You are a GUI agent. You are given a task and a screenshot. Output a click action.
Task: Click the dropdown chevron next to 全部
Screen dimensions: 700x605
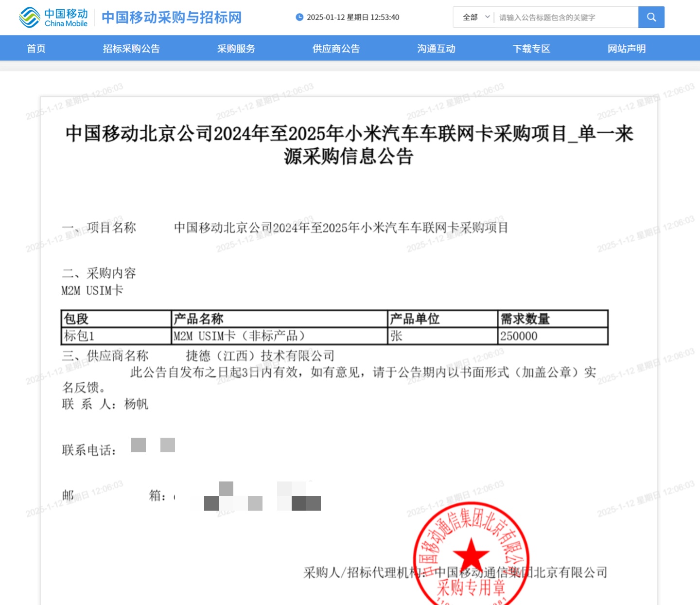tap(488, 17)
